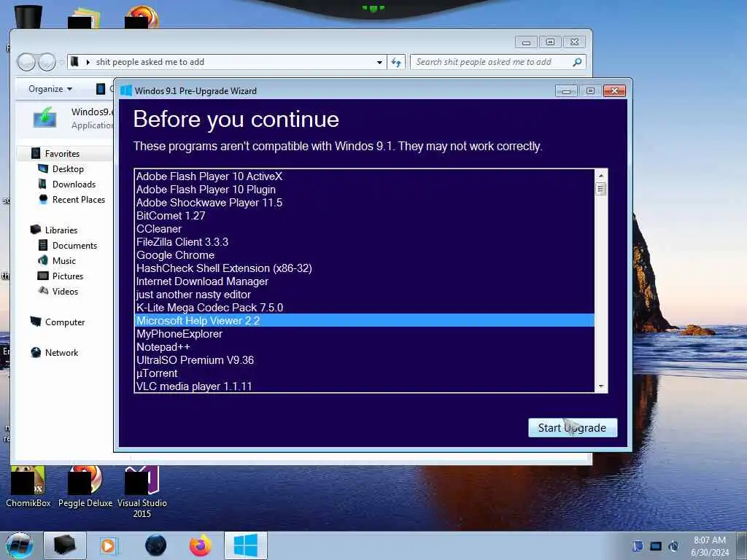
Task: Select Google Chrome in the list
Action: pos(365,254)
